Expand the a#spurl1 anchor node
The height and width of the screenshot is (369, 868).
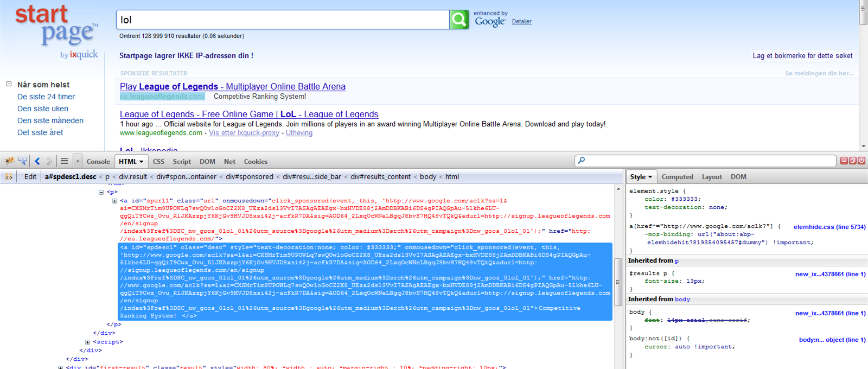coord(115,201)
